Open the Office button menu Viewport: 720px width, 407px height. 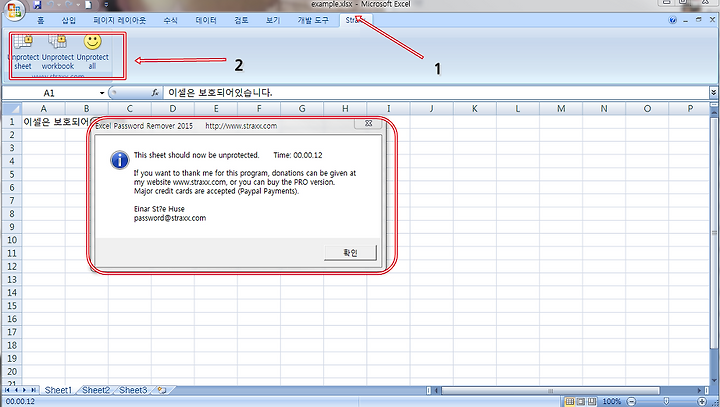tap(14, 10)
